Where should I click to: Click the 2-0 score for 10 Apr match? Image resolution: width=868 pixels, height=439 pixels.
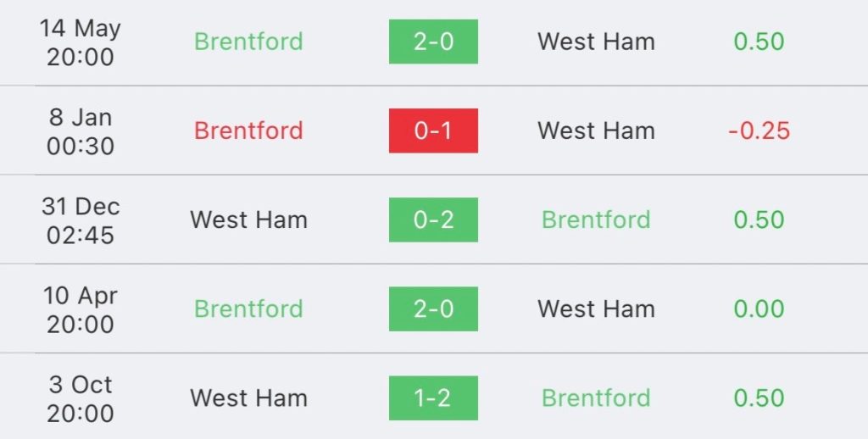tap(433, 308)
